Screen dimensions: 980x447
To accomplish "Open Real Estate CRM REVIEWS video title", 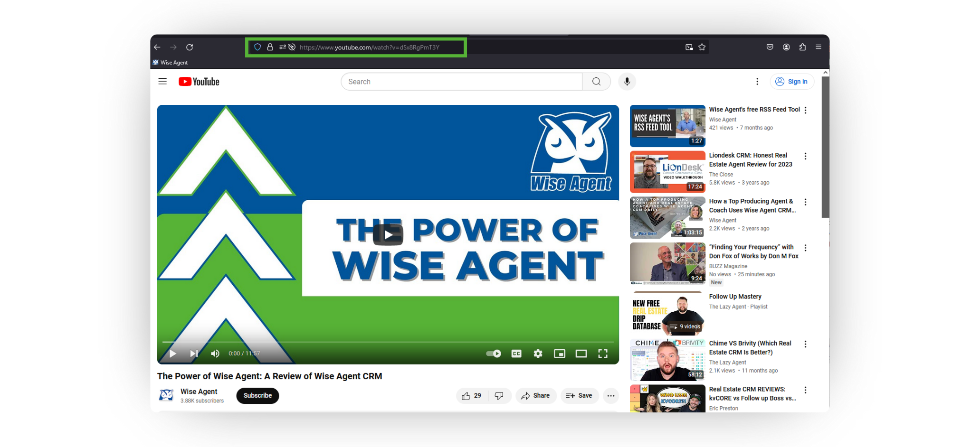I will coord(752,394).
